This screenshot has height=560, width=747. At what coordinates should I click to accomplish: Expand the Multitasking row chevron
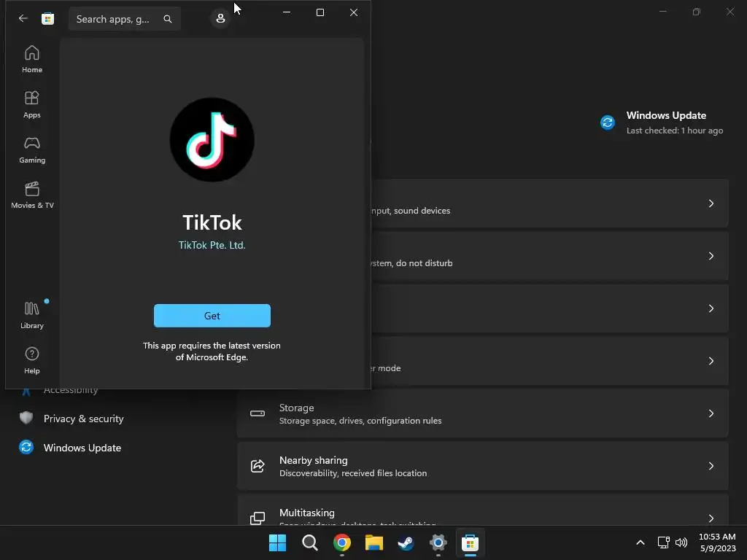[711, 518]
